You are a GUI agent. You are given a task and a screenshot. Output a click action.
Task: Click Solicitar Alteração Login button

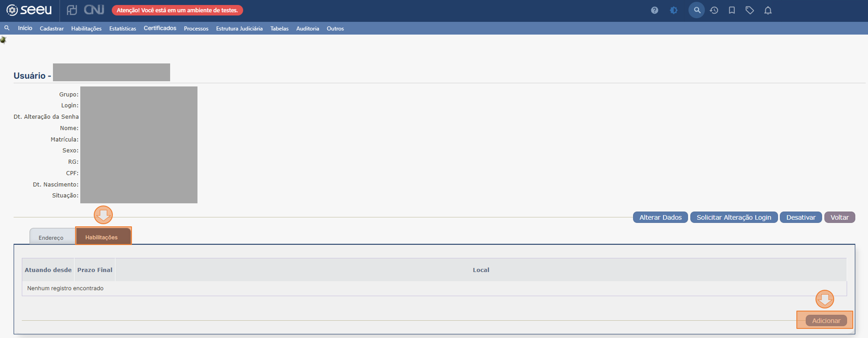[734, 217]
